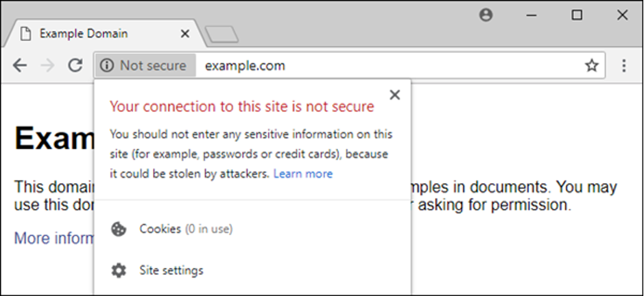Click the info circle icon beside Not secure

[x=107, y=65]
